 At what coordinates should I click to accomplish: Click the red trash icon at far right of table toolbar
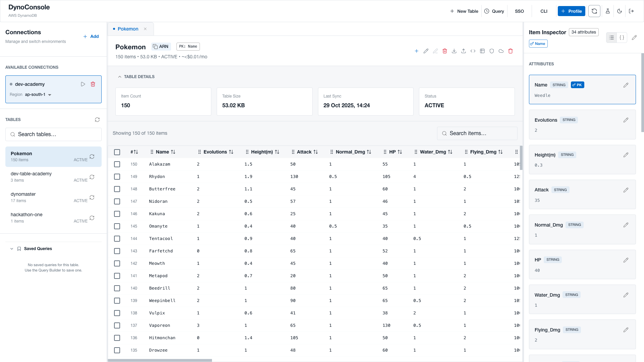pos(511,51)
